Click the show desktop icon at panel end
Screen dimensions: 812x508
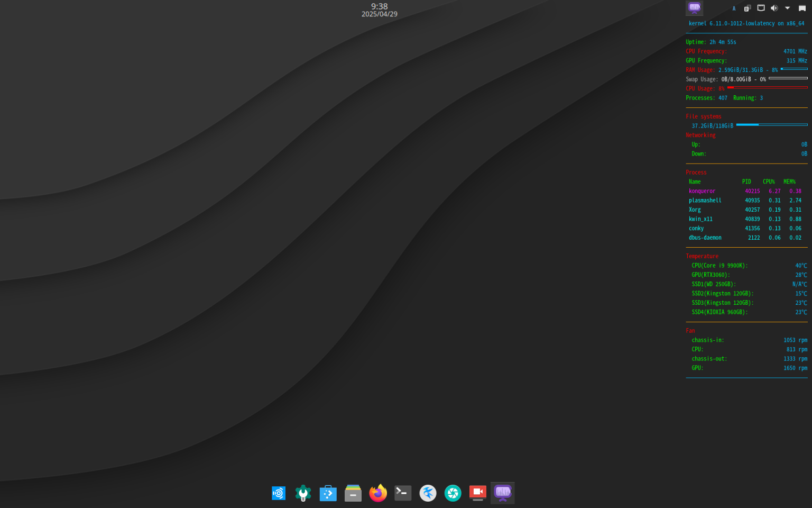pos(802,8)
